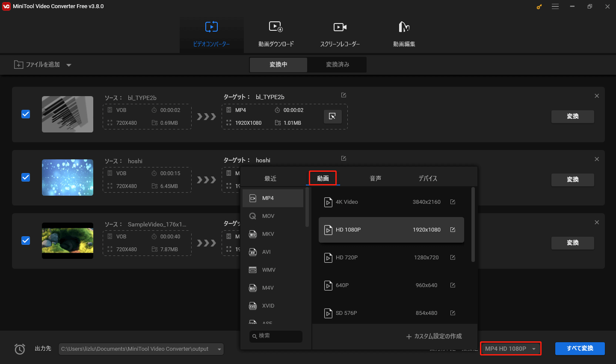Convert (変換) the bl_TYPE2b file

coord(573,116)
